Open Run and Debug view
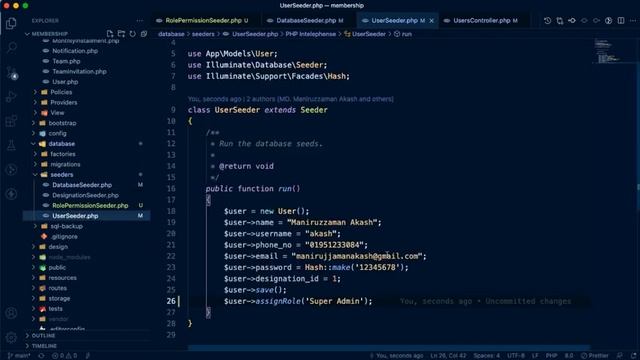 (x=11, y=97)
